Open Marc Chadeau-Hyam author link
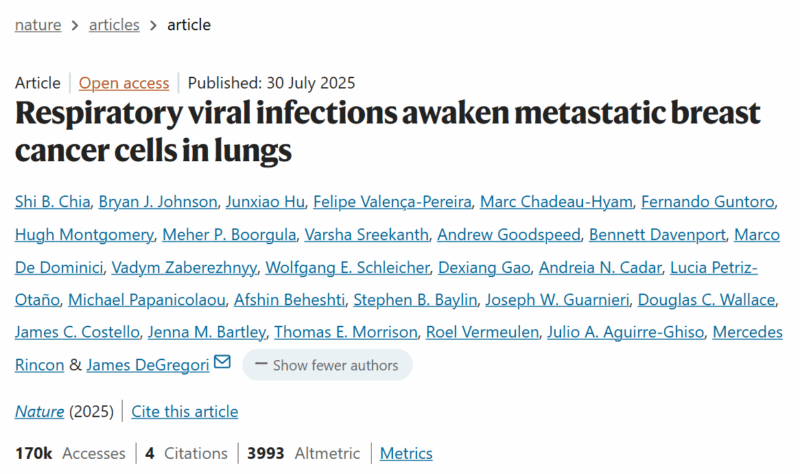The height and width of the screenshot is (474, 800). pyautogui.click(x=556, y=202)
